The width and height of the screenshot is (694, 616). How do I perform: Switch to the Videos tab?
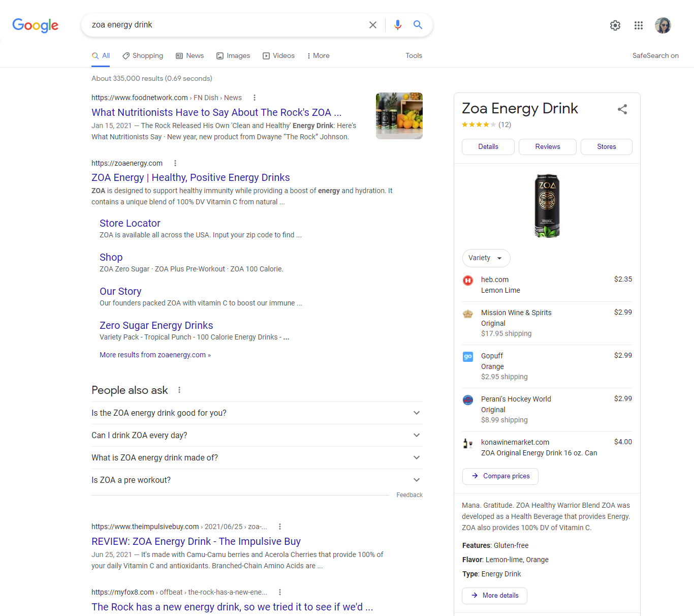click(x=278, y=55)
